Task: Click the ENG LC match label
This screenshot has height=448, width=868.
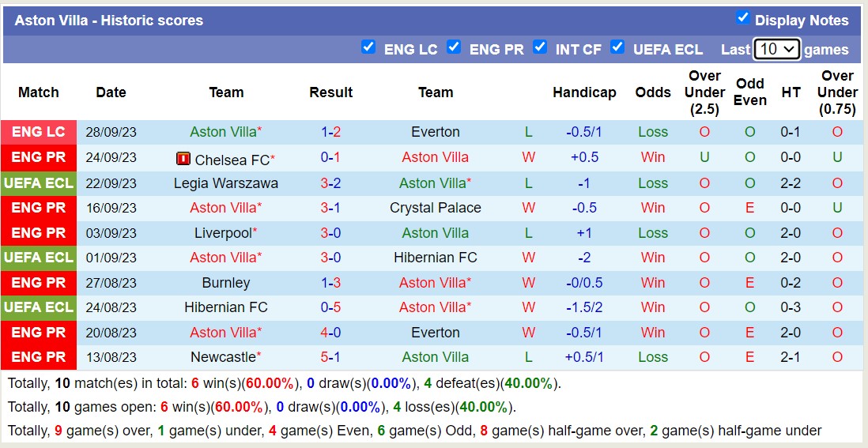Action: (x=39, y=132)
